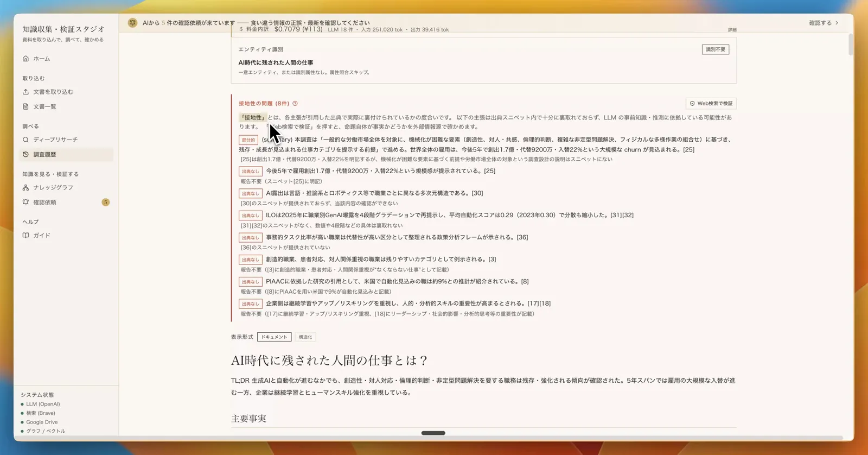Click the グラフ / ベクトル status entry

click(46, 431)
